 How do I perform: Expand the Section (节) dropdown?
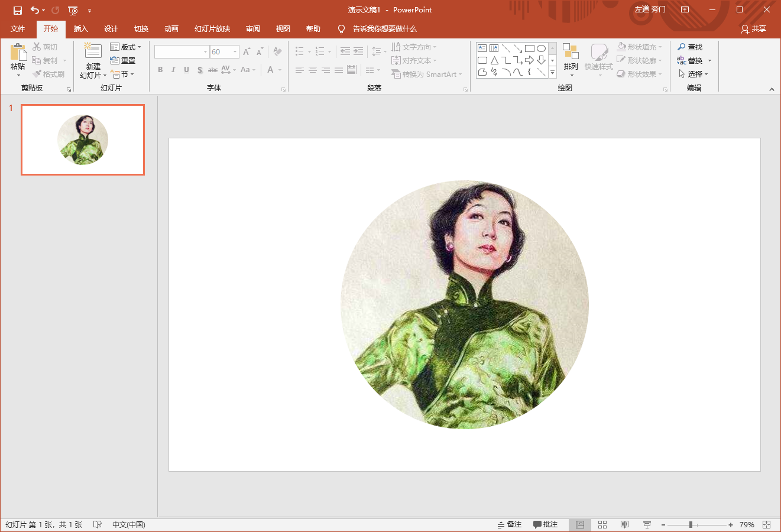coord(124,74)
